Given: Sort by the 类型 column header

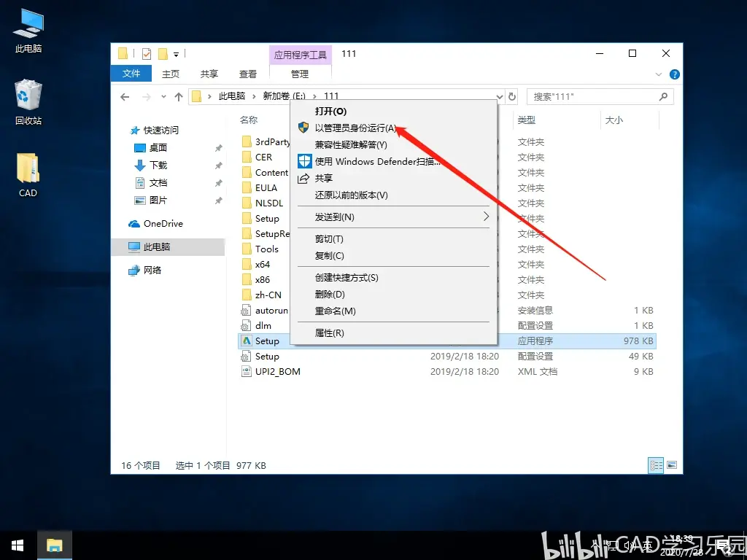Looking at the screenshot, I should [527, 120].
